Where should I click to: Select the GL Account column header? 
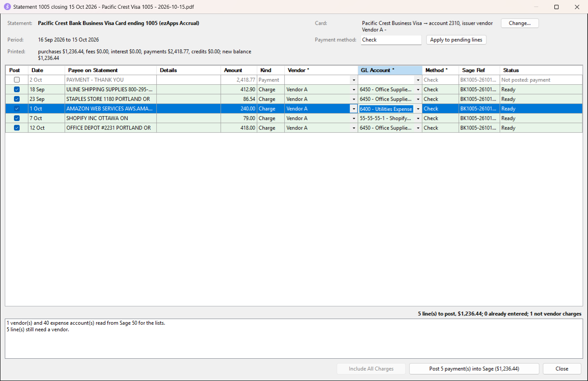[x=390, y=70]
